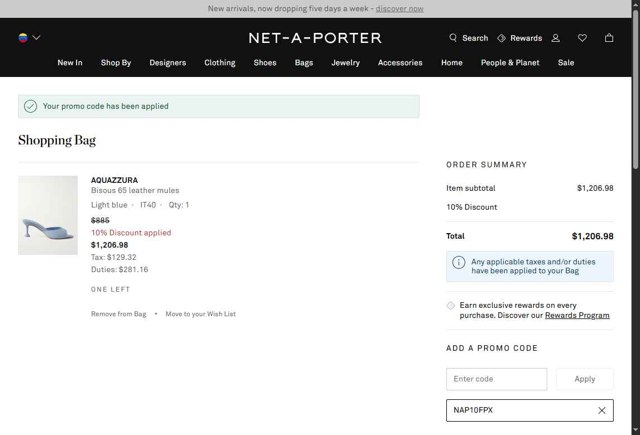Remove the Aquazzura mules from bag
640x435 pixels.
(118, 314)
